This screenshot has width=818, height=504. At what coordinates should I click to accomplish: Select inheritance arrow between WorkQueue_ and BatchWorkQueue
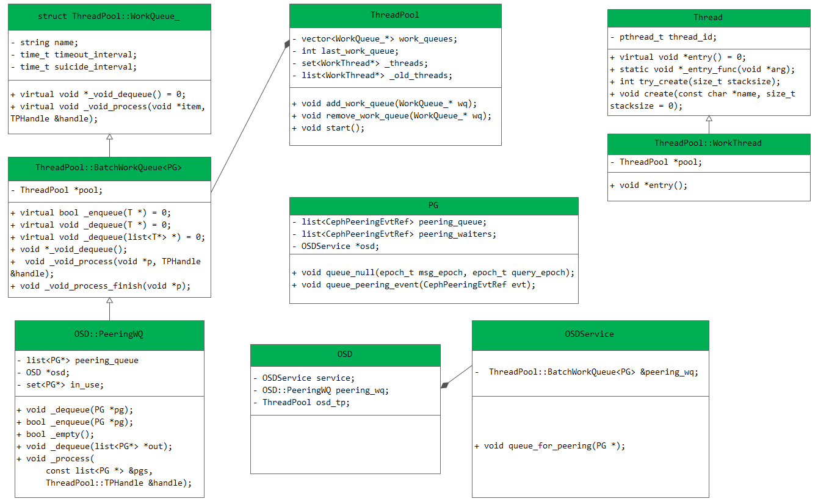pos(109,145)
